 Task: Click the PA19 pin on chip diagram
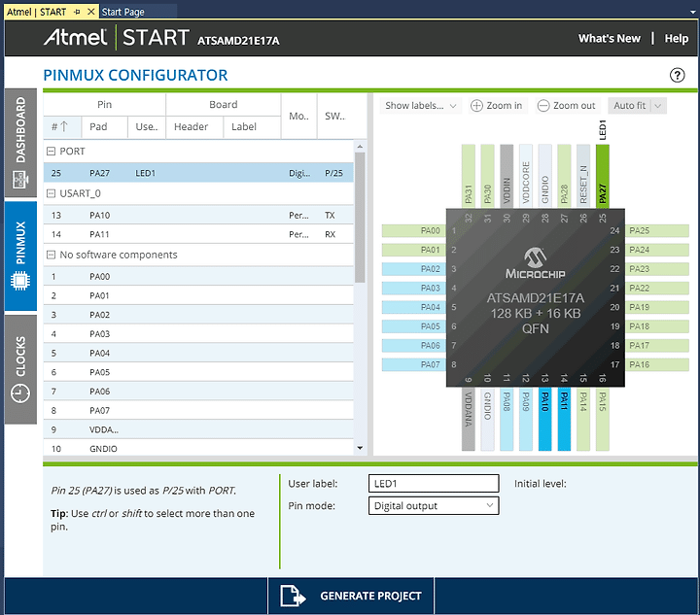pos(657,307)
